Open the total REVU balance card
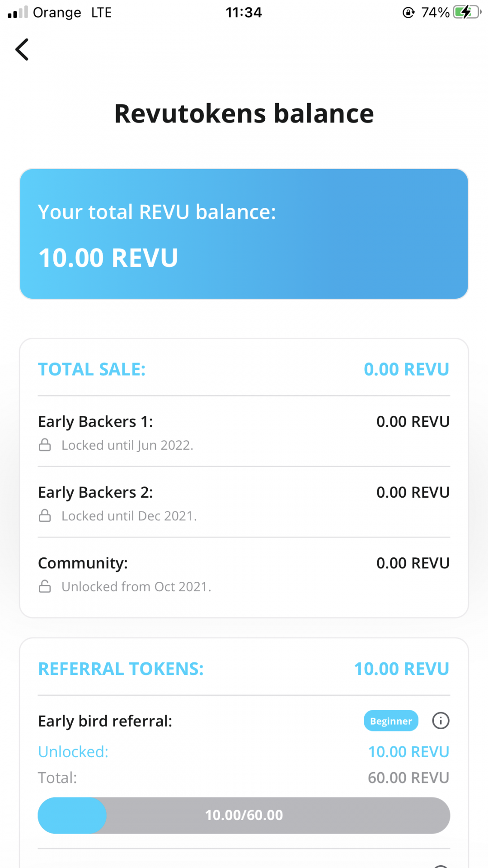This screenshot has width=488, height=868. 244,234
